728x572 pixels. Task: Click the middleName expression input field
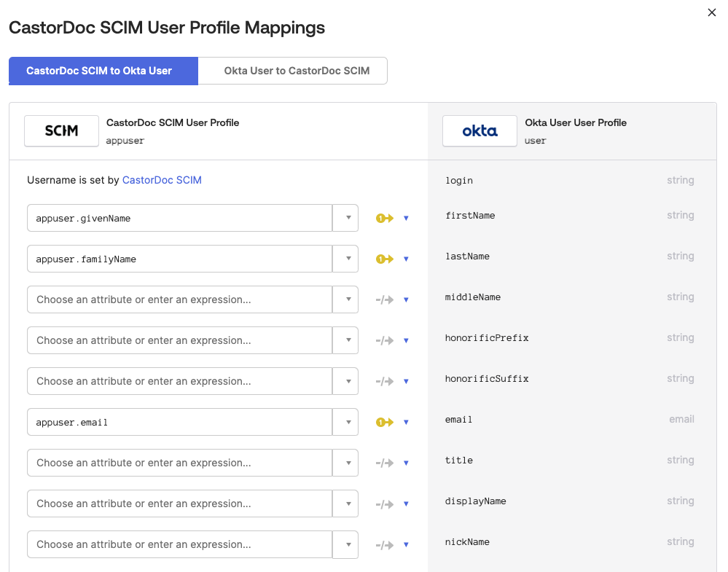click(x=179, y=299)
